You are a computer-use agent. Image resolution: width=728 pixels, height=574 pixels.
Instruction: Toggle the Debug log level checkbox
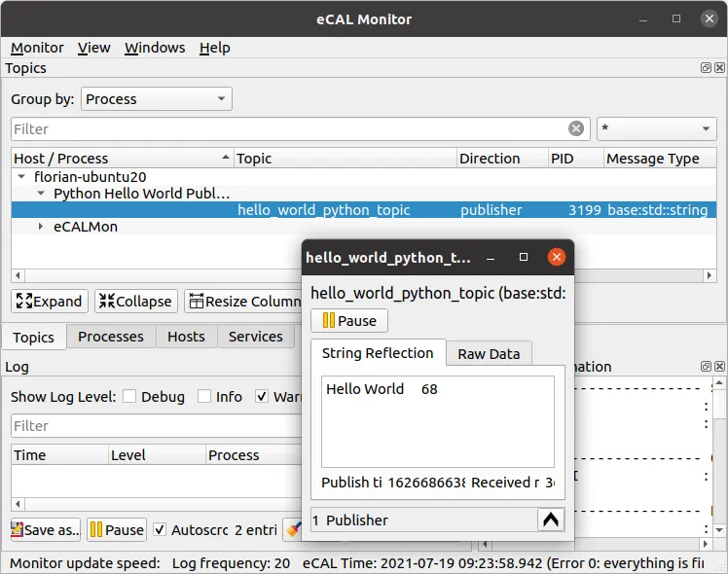(x=129, y=396)
